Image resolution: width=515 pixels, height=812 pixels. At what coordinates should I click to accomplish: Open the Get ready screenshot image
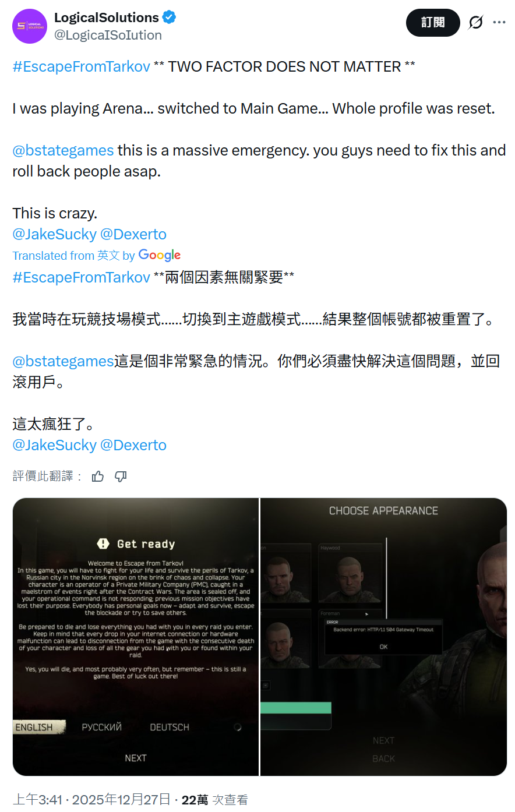135,637
